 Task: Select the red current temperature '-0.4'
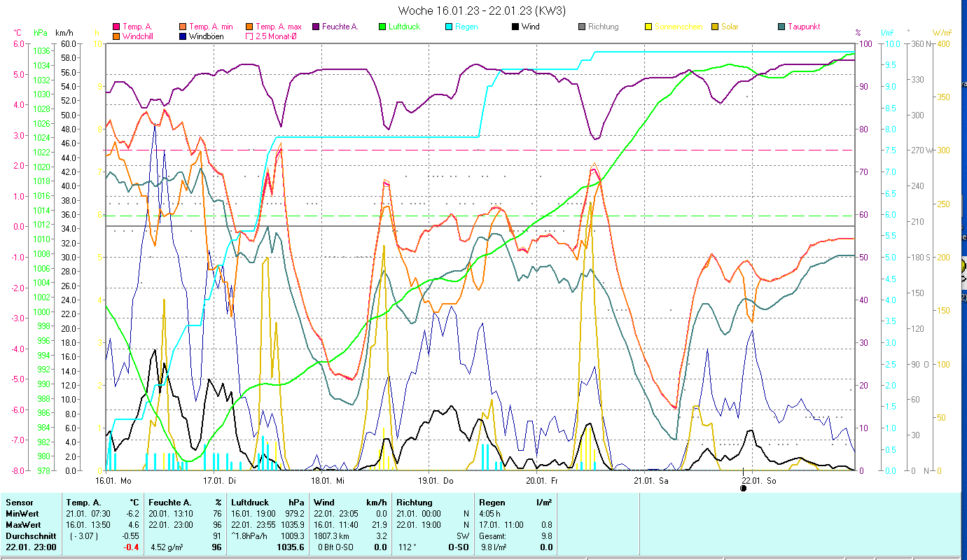(x=132, y=547)
